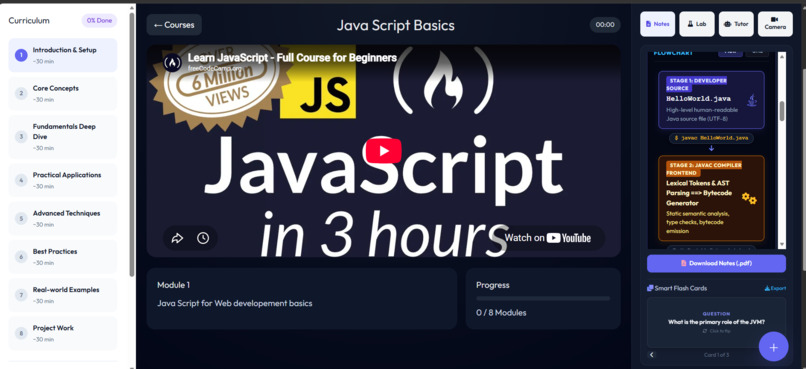
Task: Play the JavaScript video
Action: 383,151
